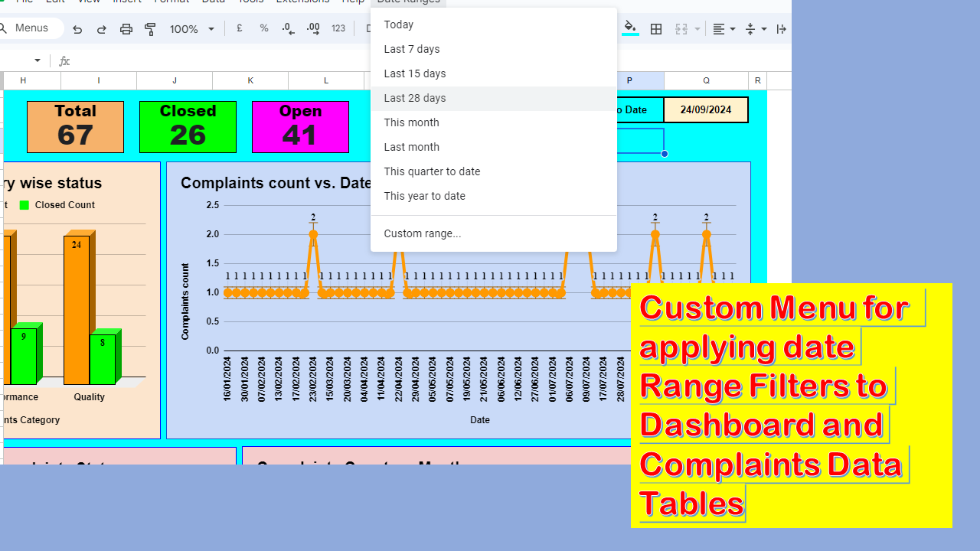
Task: Click the Menus search box
Action: tap(32, 28)
